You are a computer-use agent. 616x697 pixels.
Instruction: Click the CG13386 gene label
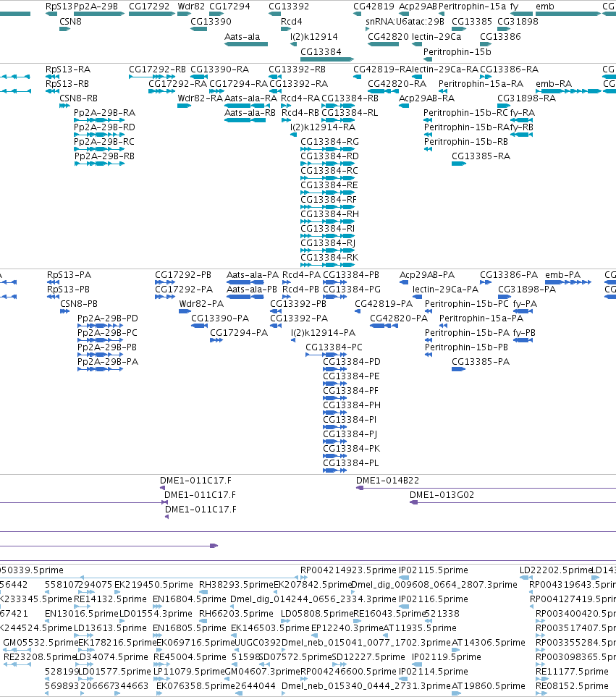point(500,36)
